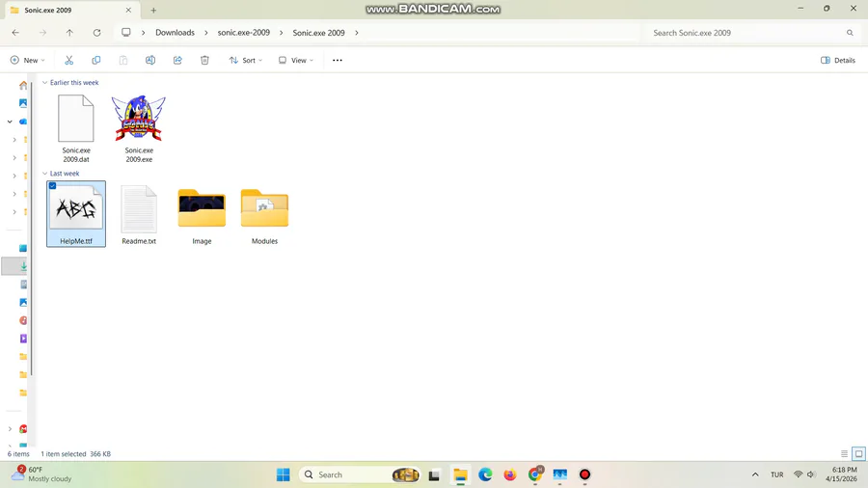The height and width of the screenshot is (488, 868).
Task: Click the Cut scissors icon
Action: pyautogui.click(x=68, y=61)
